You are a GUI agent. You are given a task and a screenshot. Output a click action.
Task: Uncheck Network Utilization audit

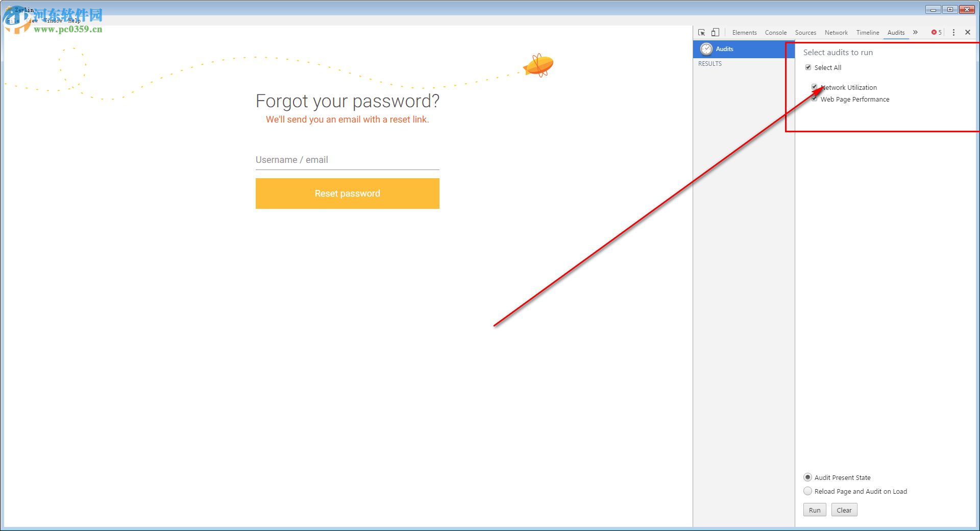[x=815, y=87]
